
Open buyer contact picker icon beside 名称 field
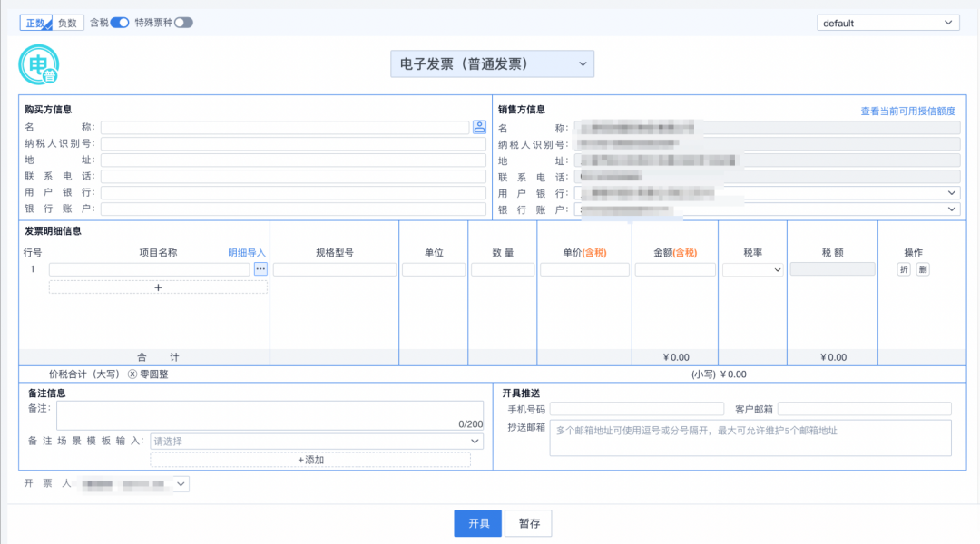tap(479, 127)
